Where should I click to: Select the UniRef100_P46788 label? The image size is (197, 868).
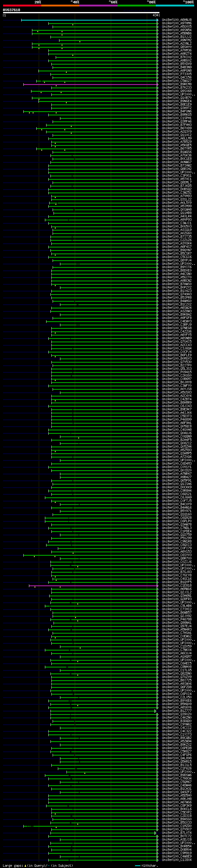point(177,620)
